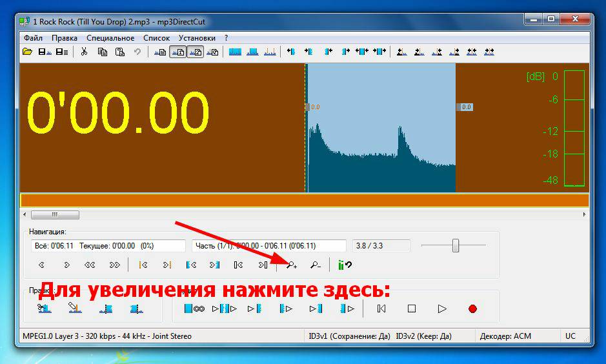Save audio using the disk-with-waveform toolbar icon
This screenshot has width=606, height=364.
point(45,52)
